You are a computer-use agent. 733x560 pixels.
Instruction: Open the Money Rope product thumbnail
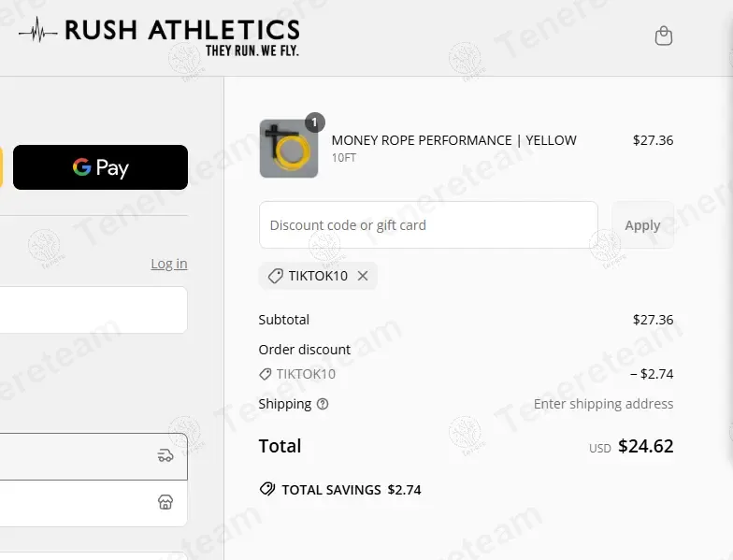[x=289, y=149]
